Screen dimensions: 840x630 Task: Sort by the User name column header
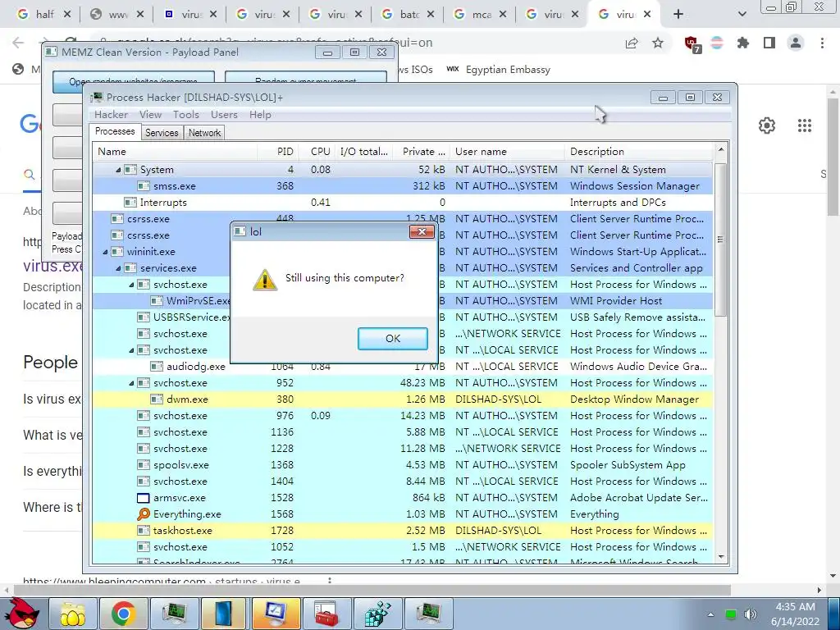(507, 152)
